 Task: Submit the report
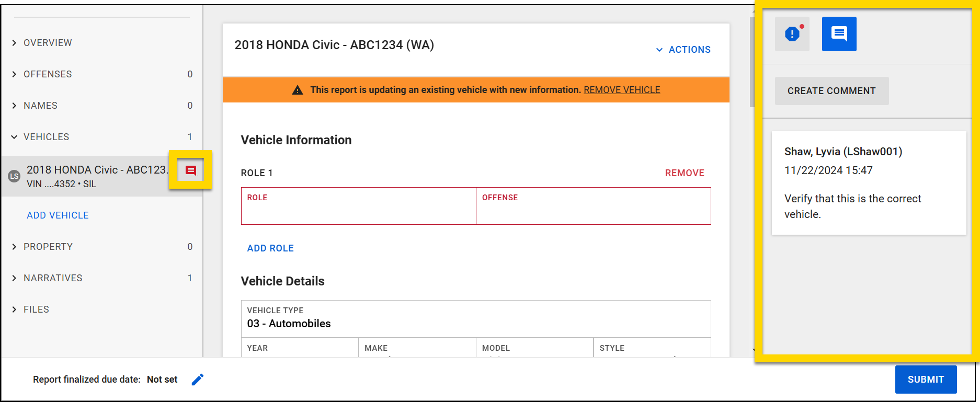pyautogui.click(x=925, y=380)
